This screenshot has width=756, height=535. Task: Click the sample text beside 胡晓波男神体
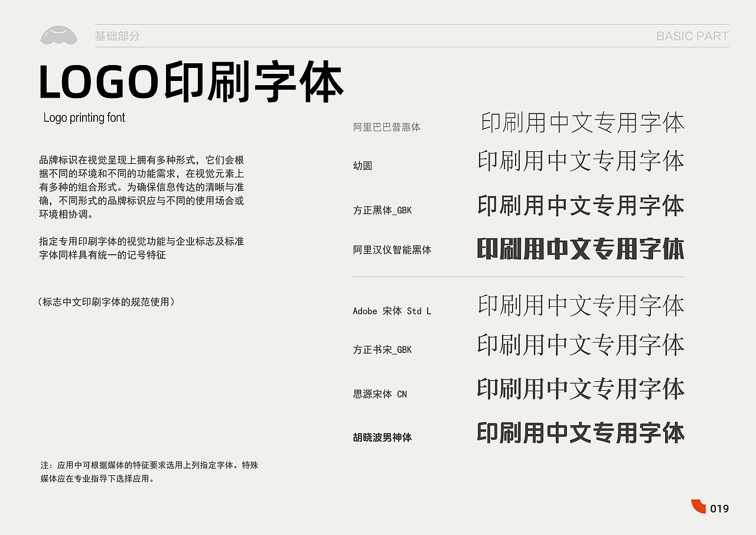coord(581,433)
